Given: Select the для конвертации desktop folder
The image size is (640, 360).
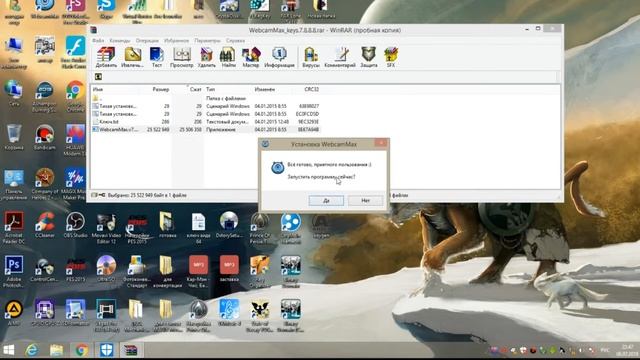Looking at the screenshot, I should click(x=167, y=271).
